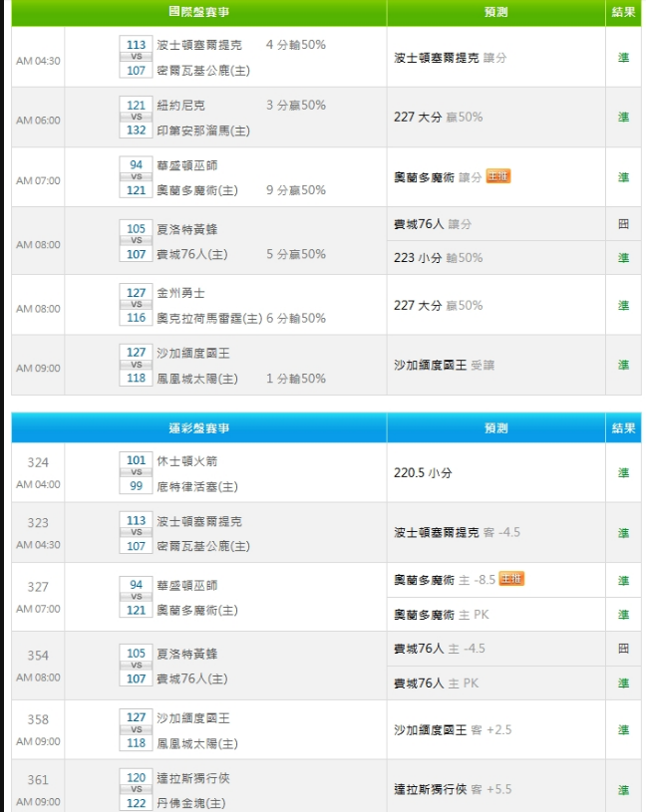This screenshot has width=646, height=812.
Task: Select 底特律活塞(主) team name
Action: click(197, 486)
